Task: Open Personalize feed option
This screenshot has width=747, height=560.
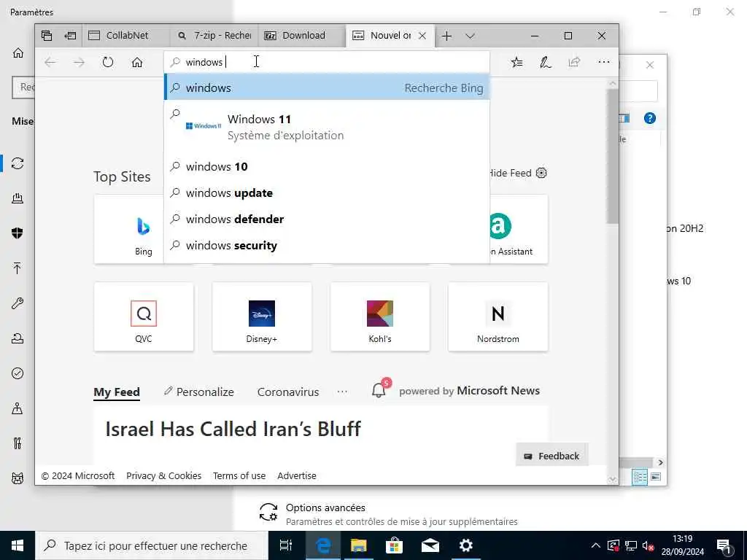Action: tap(198, 392)
